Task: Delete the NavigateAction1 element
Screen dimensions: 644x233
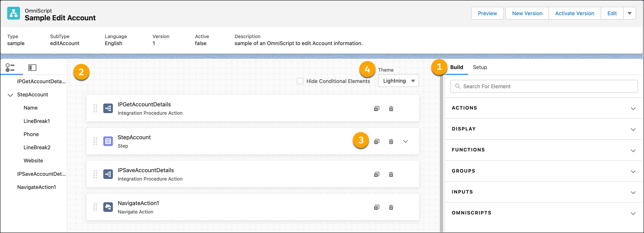Action: click(391, 207)
